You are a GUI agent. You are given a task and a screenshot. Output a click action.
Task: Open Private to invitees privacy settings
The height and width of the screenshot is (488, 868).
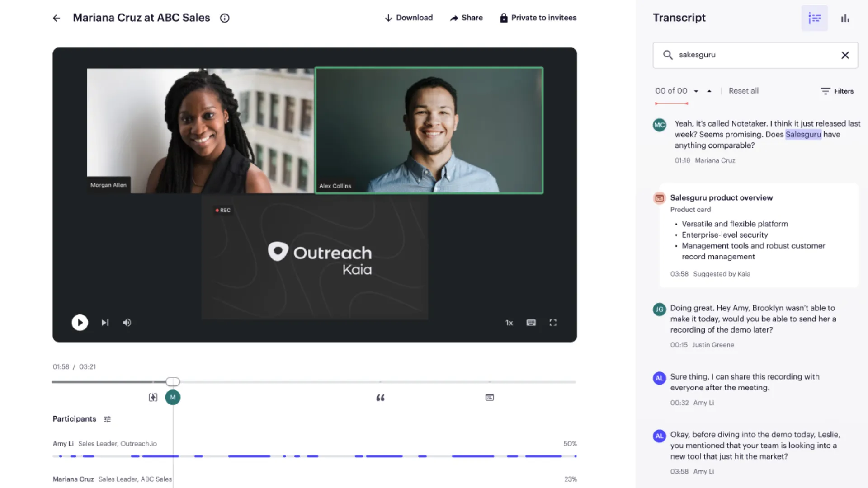[x=538, y=18]
